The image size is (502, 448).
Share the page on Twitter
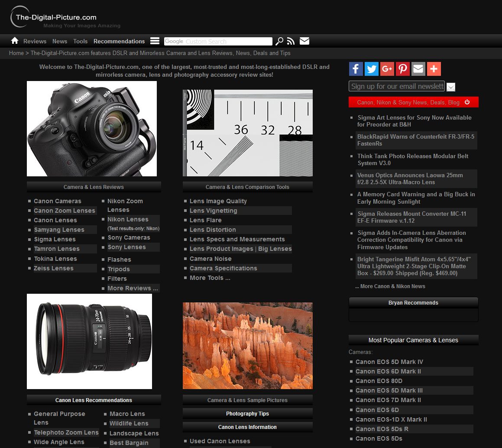371,68
